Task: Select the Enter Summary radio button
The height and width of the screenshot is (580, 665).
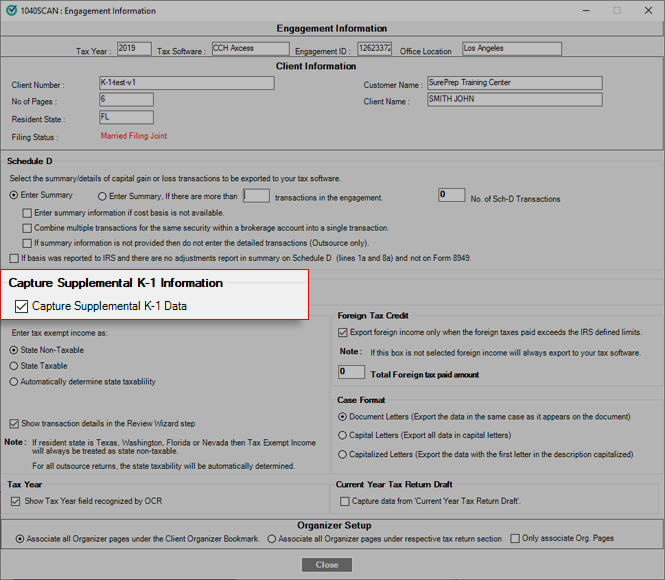Action: click(x=14, y=195)
